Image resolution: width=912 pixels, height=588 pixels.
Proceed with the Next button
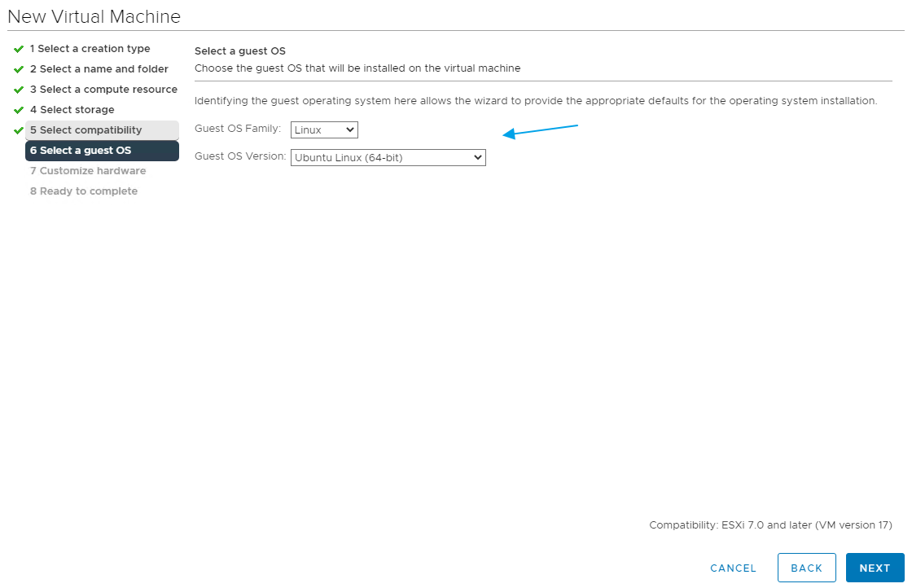875,568
